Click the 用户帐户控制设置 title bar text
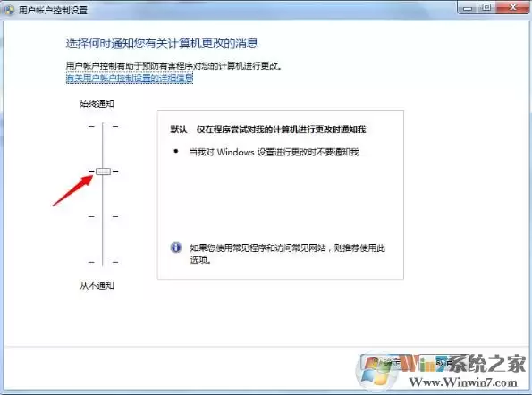 click(53, 10)
